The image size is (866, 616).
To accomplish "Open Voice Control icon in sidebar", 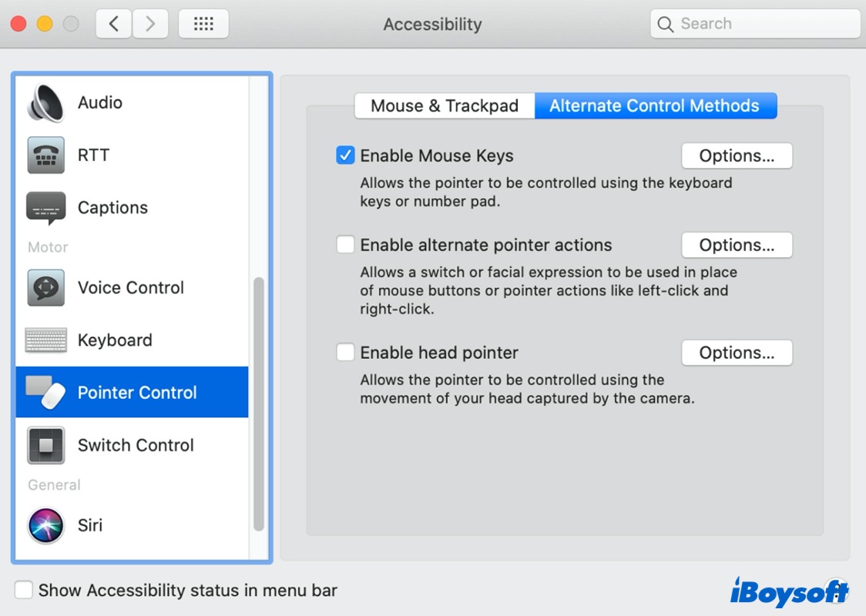I will [45, 288].
